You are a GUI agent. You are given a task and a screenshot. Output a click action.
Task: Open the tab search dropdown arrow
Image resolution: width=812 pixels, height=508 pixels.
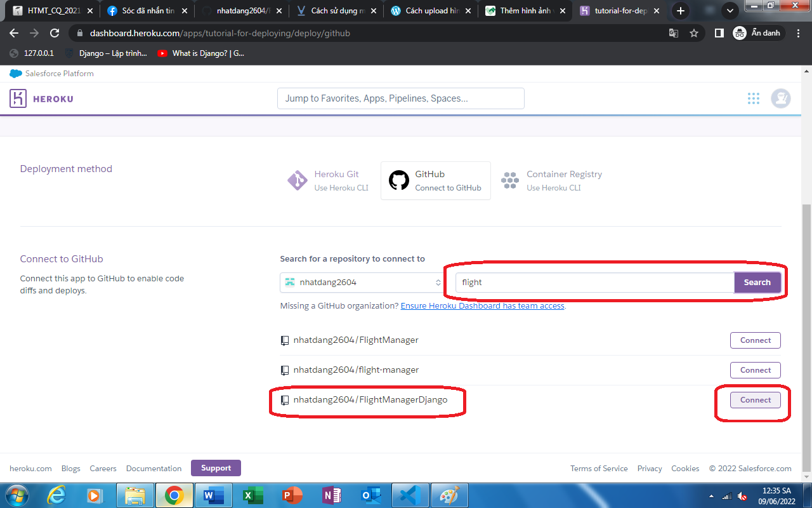pos(730,11)
